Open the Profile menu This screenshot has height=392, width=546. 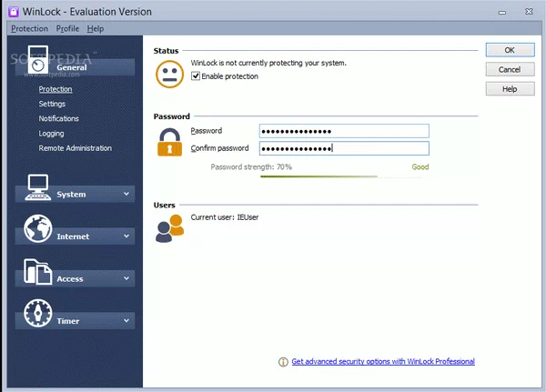(67, 28)
